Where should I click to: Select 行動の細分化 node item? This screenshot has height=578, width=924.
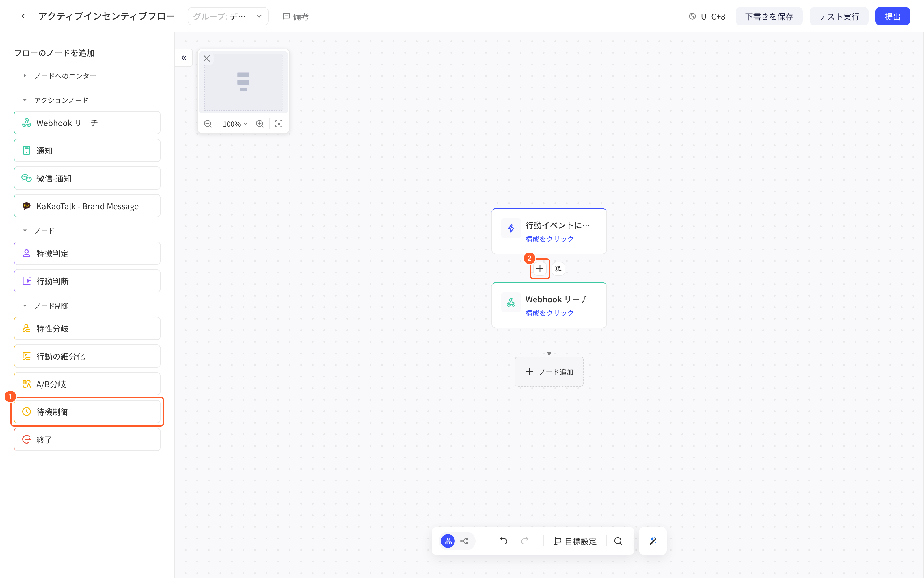[87, 356]
